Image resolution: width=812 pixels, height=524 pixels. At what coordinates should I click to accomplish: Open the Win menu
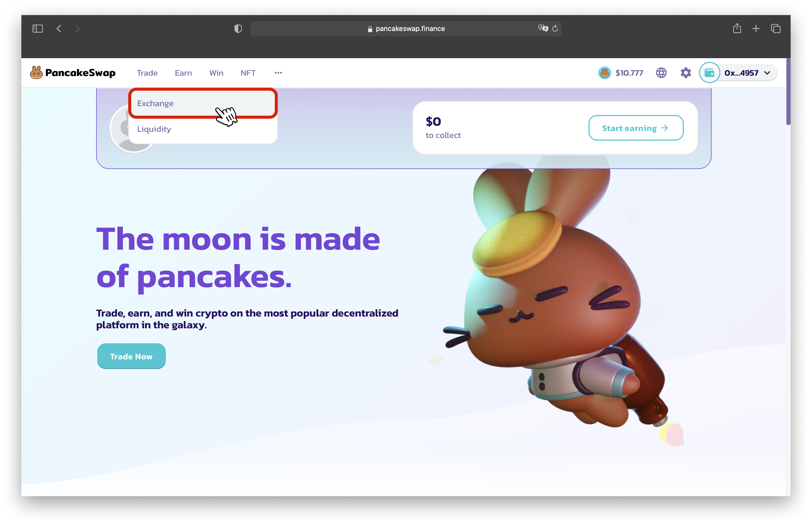tap(216, 73)
